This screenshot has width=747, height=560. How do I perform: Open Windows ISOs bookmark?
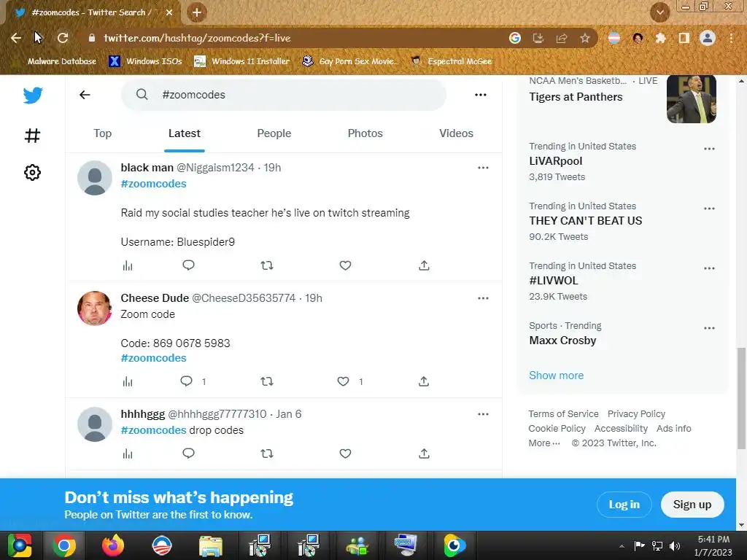[145, 61]
